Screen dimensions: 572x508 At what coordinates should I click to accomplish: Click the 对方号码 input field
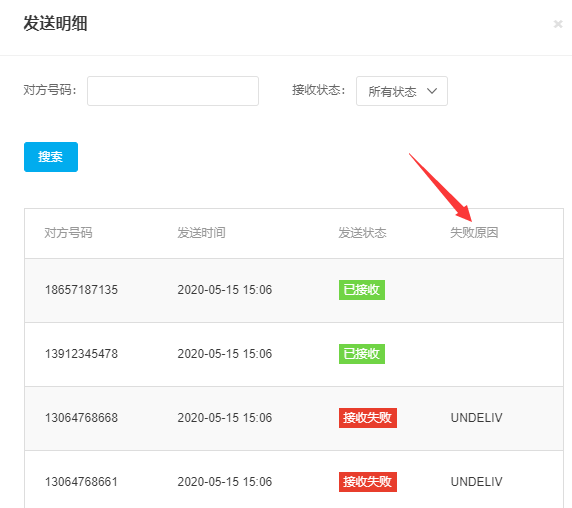pyautogui.click(x=173, y=91)
